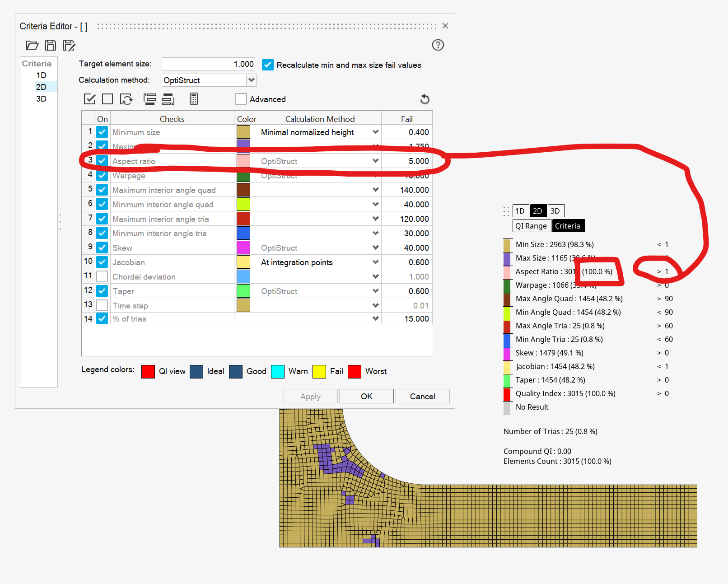
Task: Open % of trias method dropdown
Action: pos(375,319)
